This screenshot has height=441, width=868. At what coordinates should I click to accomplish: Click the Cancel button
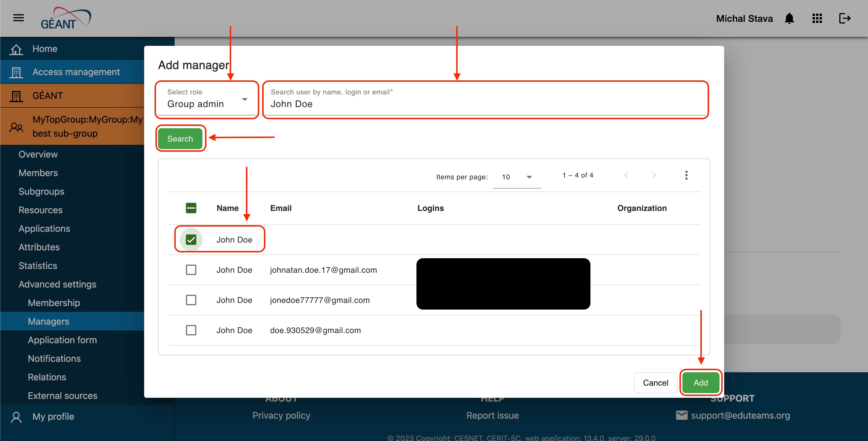pyautogui.click(x=655, y=383)
